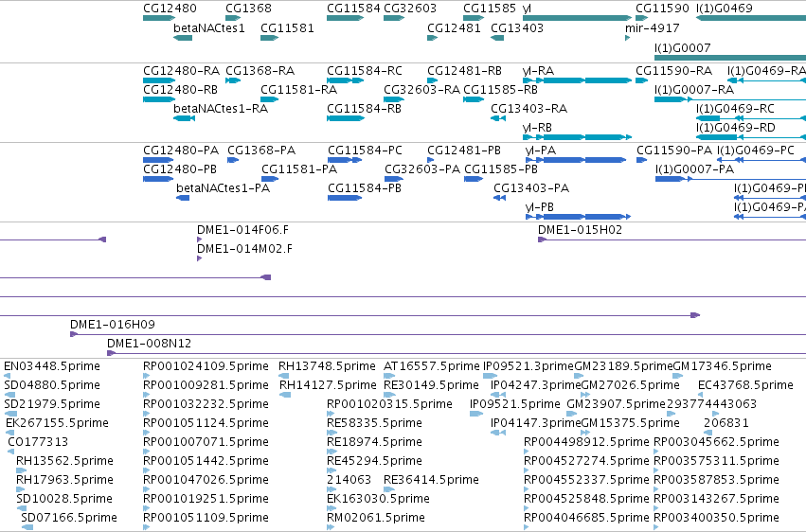This screenshot has width=806, height=532.
Task: Select transcript CG12480-RA
Action: pos(159,80)
